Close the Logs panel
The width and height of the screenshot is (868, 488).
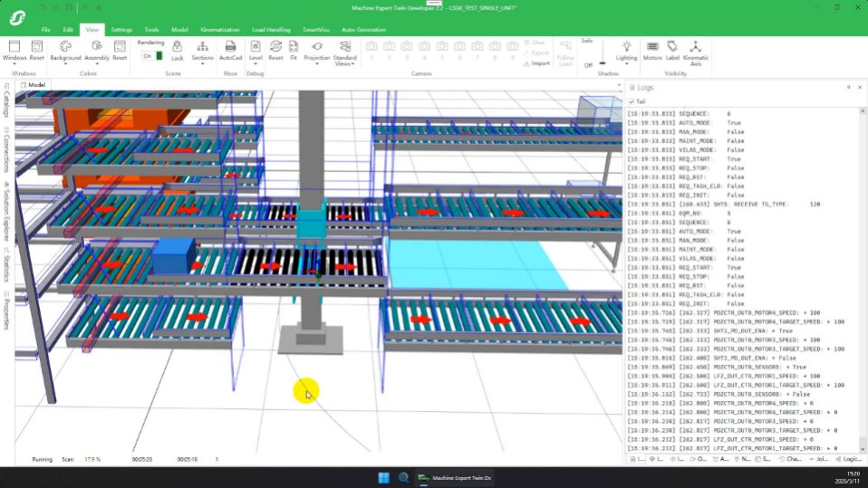[x=860, y=88]
